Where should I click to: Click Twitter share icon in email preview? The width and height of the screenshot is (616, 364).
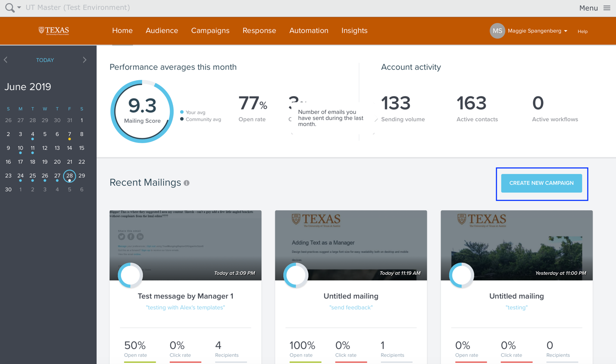coord(122,236)
